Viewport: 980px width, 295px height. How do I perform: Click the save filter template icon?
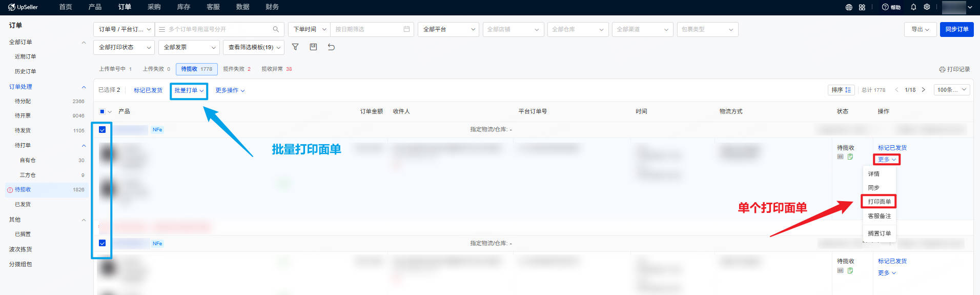coord(313,47)
